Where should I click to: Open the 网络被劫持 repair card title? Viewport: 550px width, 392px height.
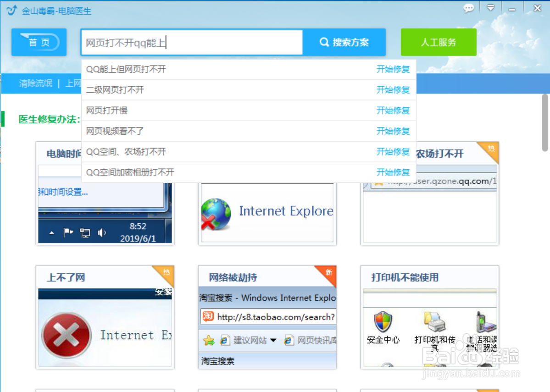233,278
